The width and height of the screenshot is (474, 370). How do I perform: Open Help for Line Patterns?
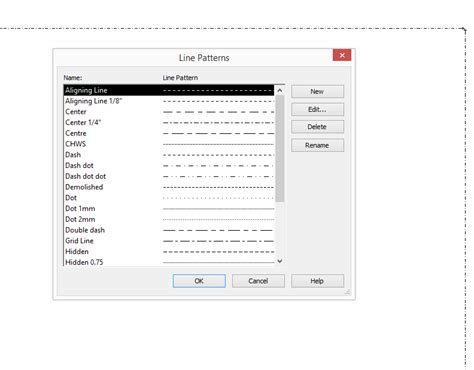pyautogui.click(x=317, y=281)
